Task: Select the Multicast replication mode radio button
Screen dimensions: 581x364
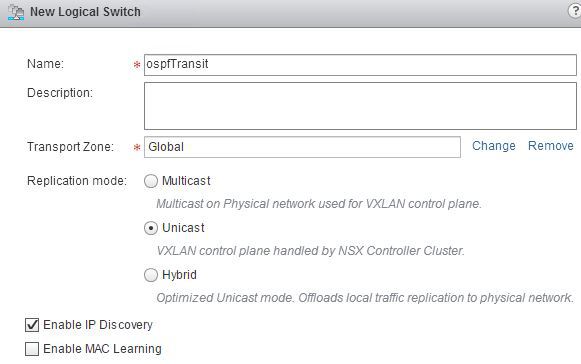Action: 151,181
